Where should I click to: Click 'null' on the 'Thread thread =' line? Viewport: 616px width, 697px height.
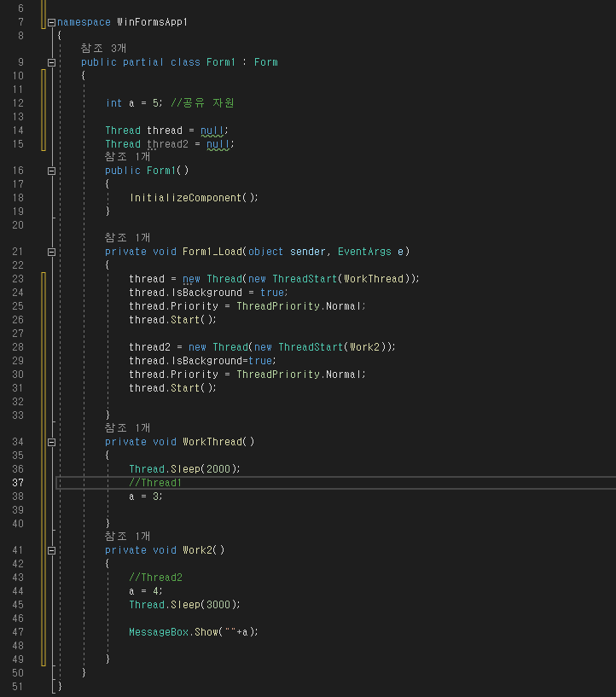pyautogui.click(x=212, y=131)
